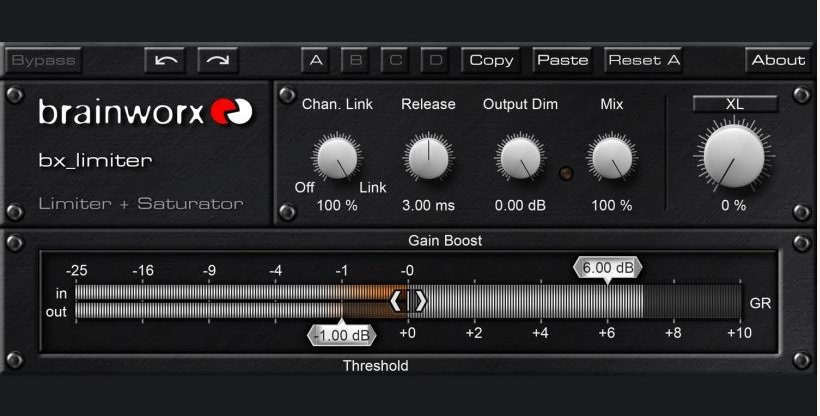Toggle the Bypass button

click(43, 60)
